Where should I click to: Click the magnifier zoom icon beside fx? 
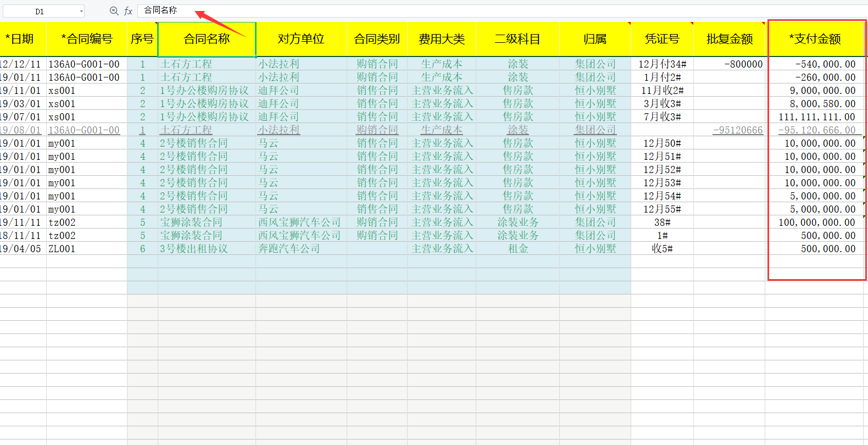tap(114, 11)
